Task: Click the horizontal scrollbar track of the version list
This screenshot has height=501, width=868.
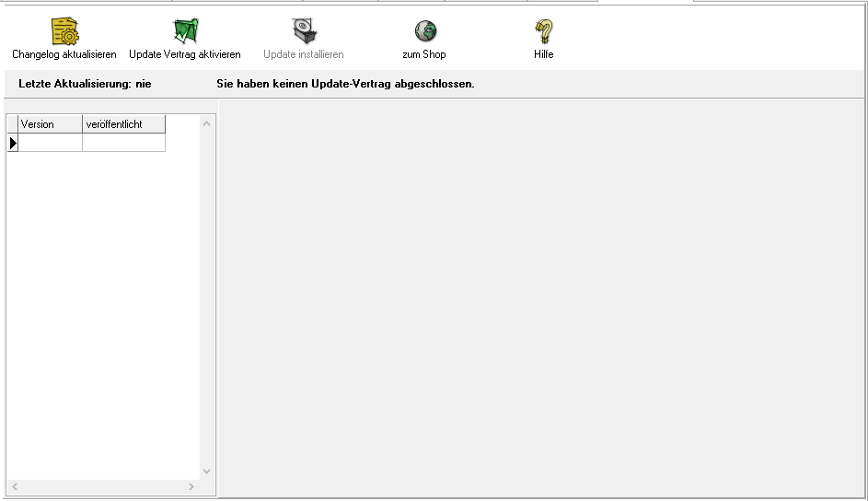Action: point(101,486)
